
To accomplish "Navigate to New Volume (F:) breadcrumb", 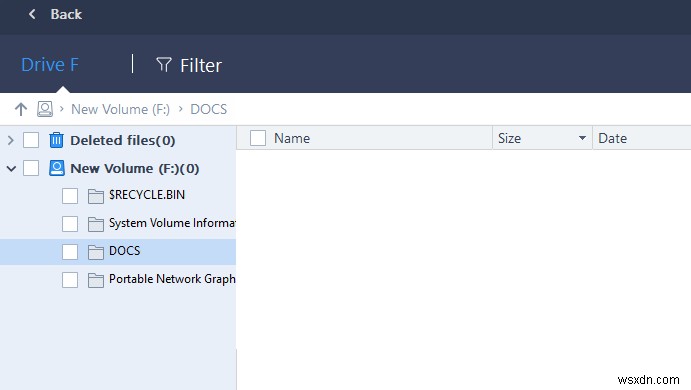I will click(120, 109).
